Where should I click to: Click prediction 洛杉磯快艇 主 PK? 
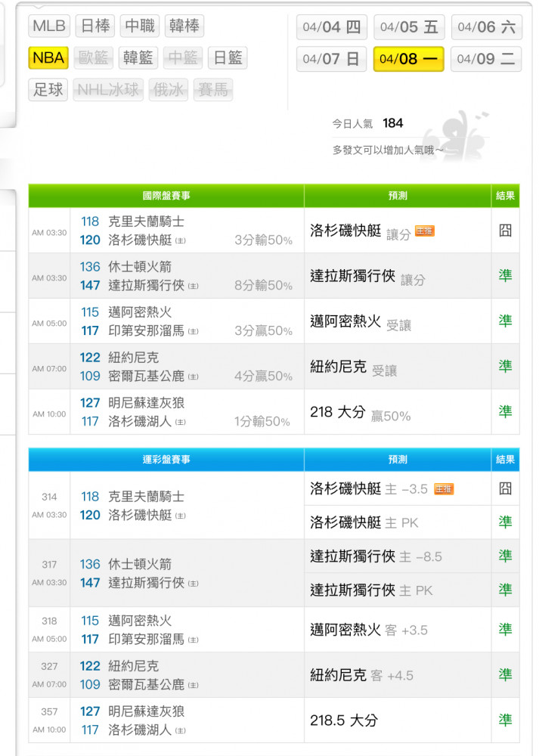pos(364,522)
